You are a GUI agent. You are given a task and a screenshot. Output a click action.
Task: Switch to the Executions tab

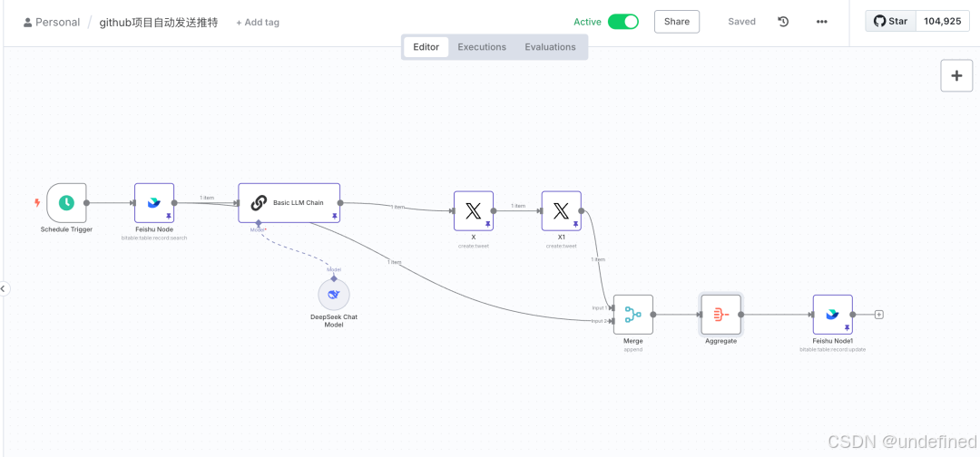click(x=482, y=47)
